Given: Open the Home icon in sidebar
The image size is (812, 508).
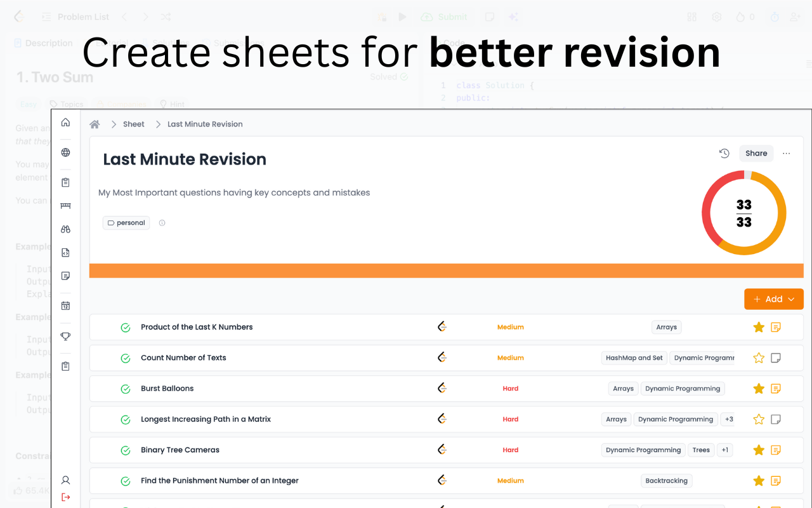Looking at the screenshot, I should 65,123.
